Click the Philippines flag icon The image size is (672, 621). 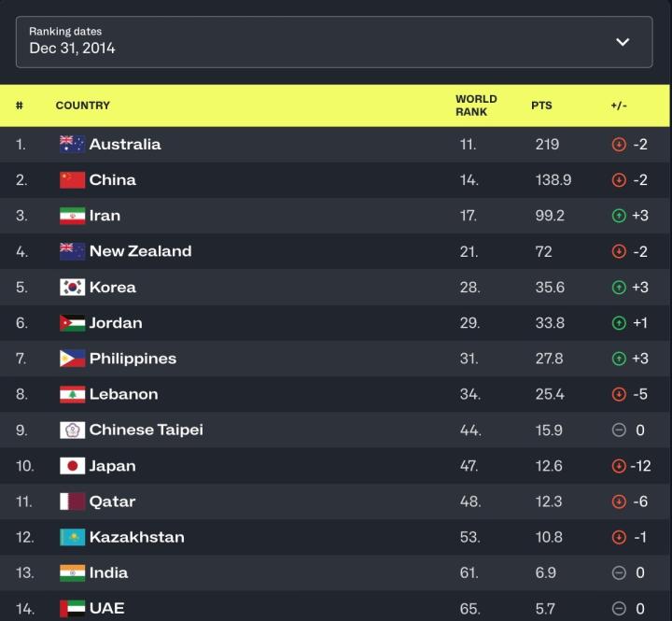click(x=73, y=359)
